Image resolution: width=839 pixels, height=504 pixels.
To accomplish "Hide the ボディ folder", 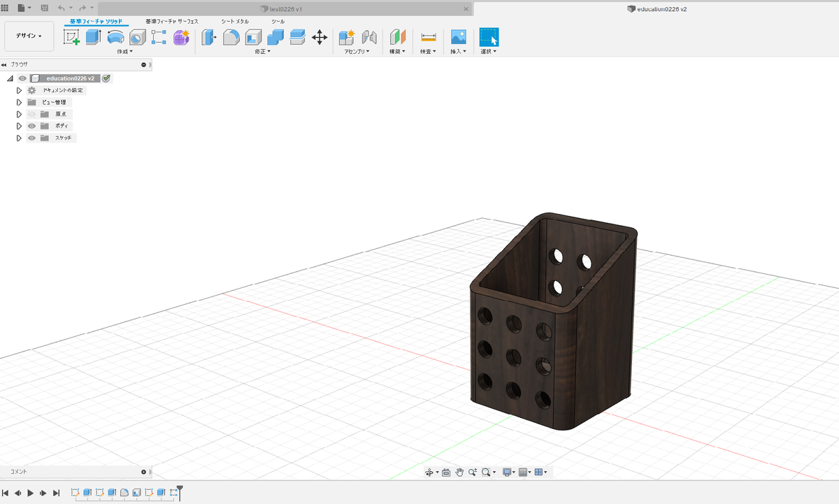I will pos(31,126).
